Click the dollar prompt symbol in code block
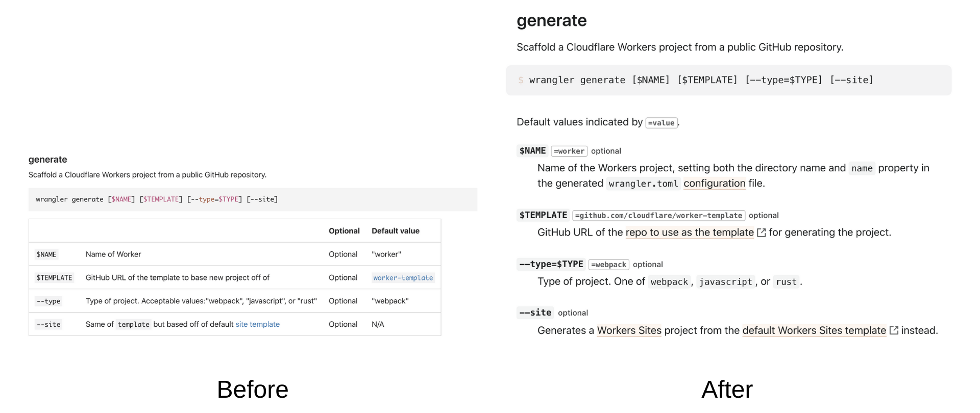The height and width of the screenshot is (413, 980). tap(521, 80)
